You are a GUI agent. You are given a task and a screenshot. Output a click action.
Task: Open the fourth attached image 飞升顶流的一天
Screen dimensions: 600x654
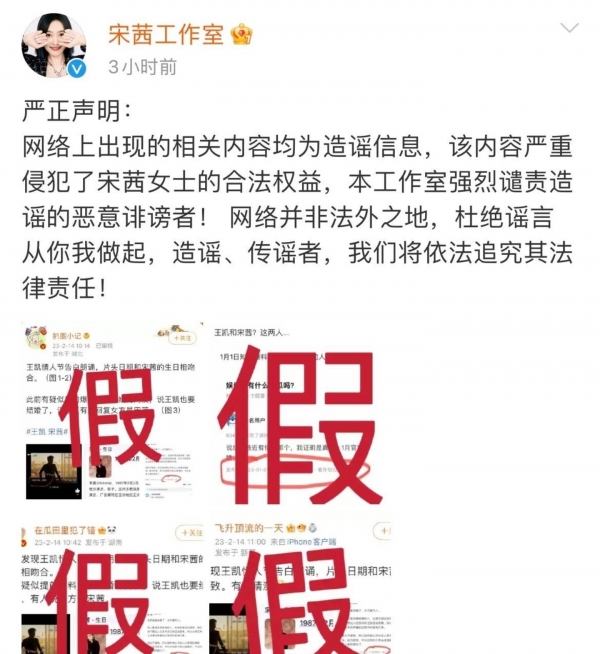click(300, 588)
